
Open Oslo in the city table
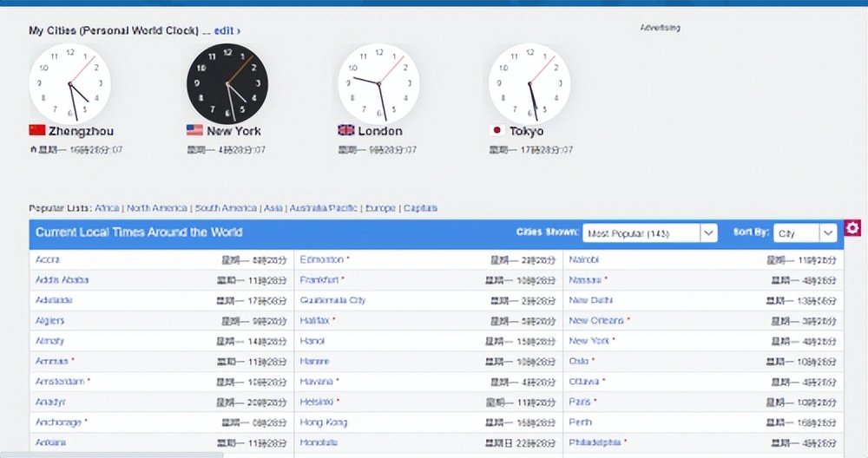click(x=578, y=361)
